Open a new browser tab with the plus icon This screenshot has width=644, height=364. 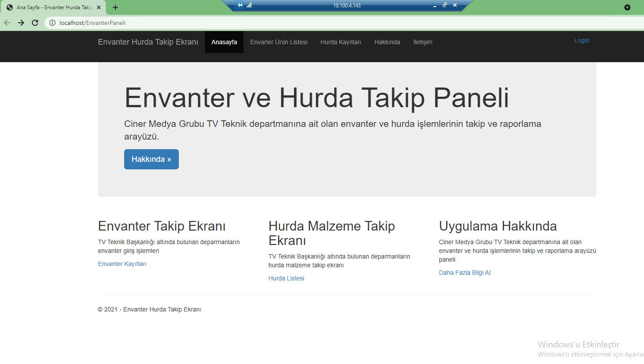(x=115, y=7)
